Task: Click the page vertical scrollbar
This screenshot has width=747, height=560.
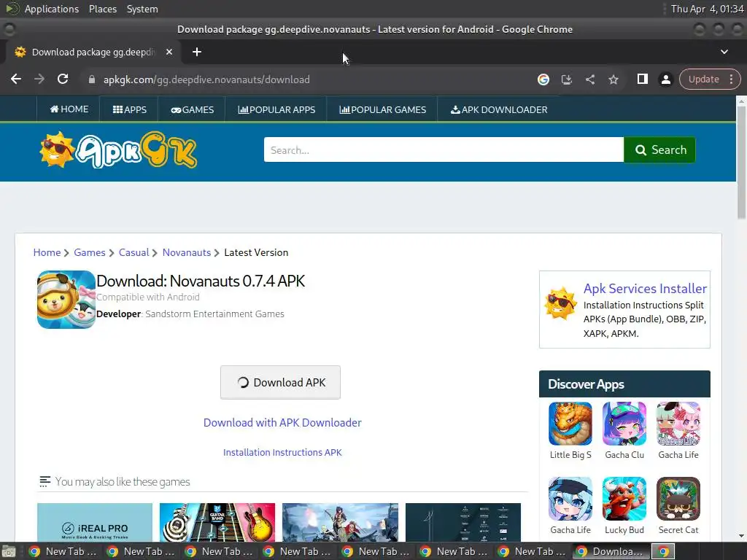Action: click(x=741, y=162)
